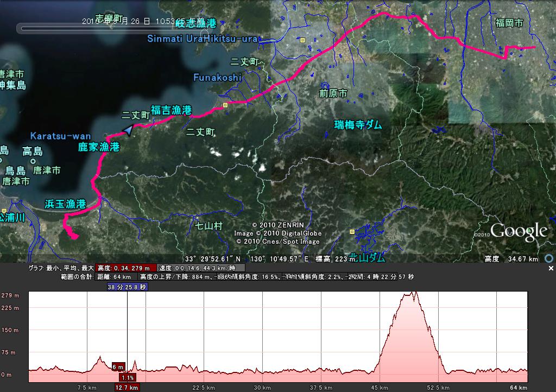Click the 七山村 map label
Viewport: 556px width, 392px height.
click(208, 225)
